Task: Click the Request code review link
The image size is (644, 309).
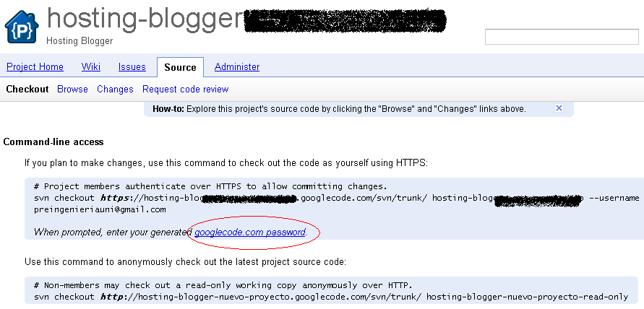Action: (x=185, y=89)
